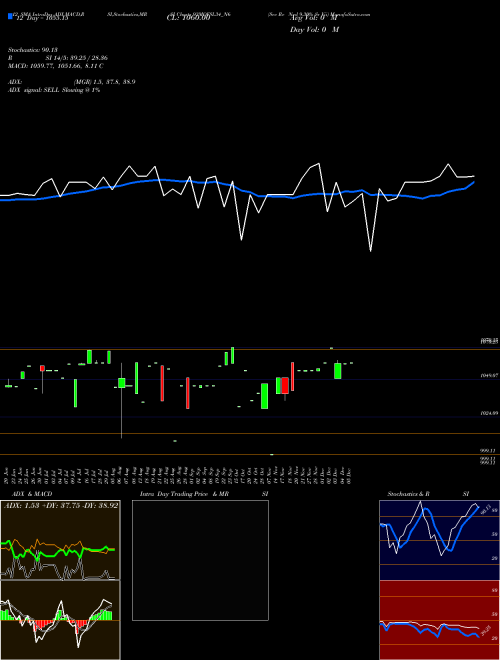This screenshot has width=500, height=660.
Task: Open the MACD histogram chart panel
Action: (60, 620)
